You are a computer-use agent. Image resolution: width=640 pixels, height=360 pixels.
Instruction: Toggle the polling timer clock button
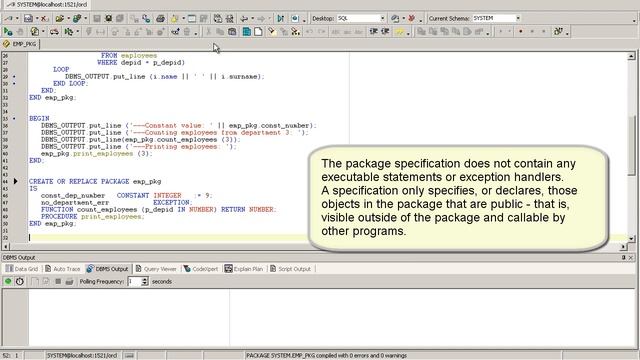(x=20, y=281)
